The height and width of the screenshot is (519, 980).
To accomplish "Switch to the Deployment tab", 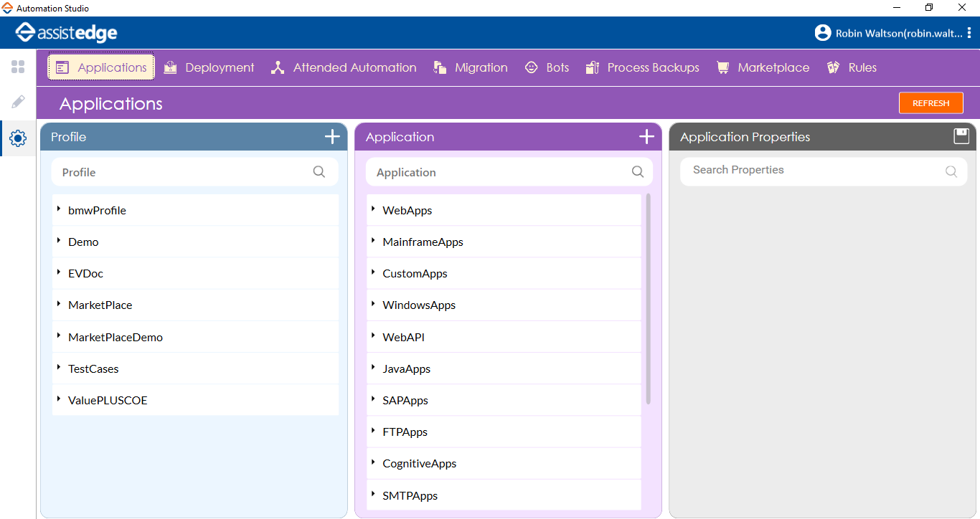I will point(209,67).
